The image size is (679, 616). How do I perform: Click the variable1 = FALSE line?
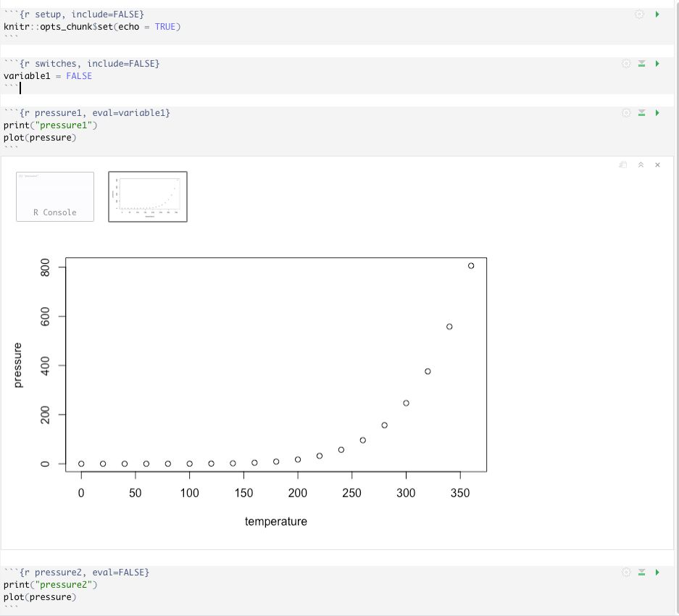[48, 76]
